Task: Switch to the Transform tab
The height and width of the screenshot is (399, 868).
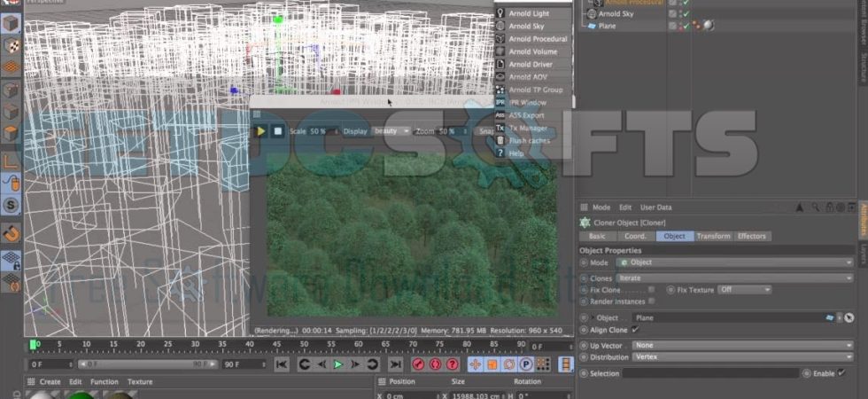Action: (714, 236)
